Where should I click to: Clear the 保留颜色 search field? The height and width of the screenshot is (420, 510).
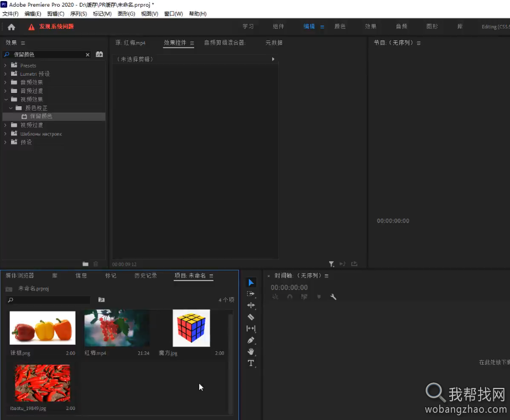(x=87, y=55)
